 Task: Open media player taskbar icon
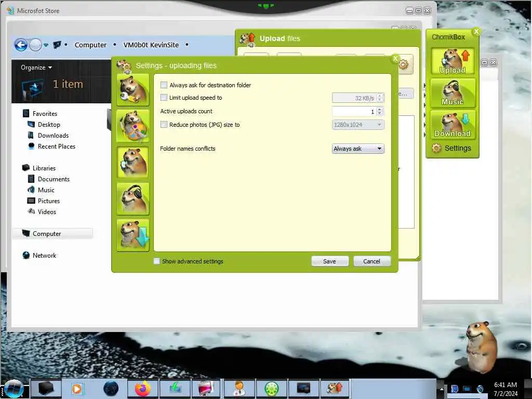pyautogui.click(x=77, y=389)
